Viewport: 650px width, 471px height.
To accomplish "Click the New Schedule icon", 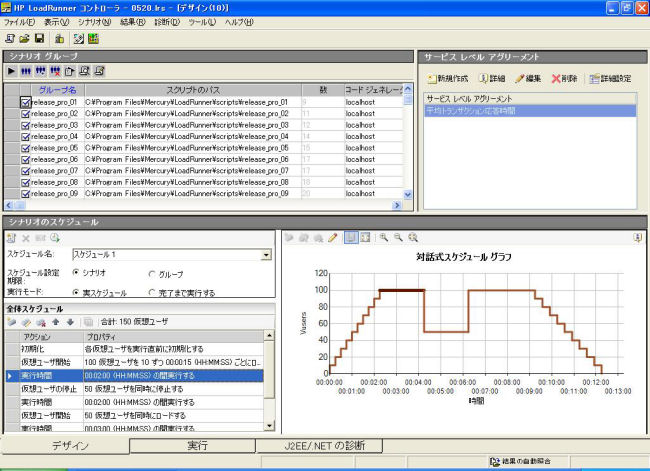I will [x=11, y=238].
